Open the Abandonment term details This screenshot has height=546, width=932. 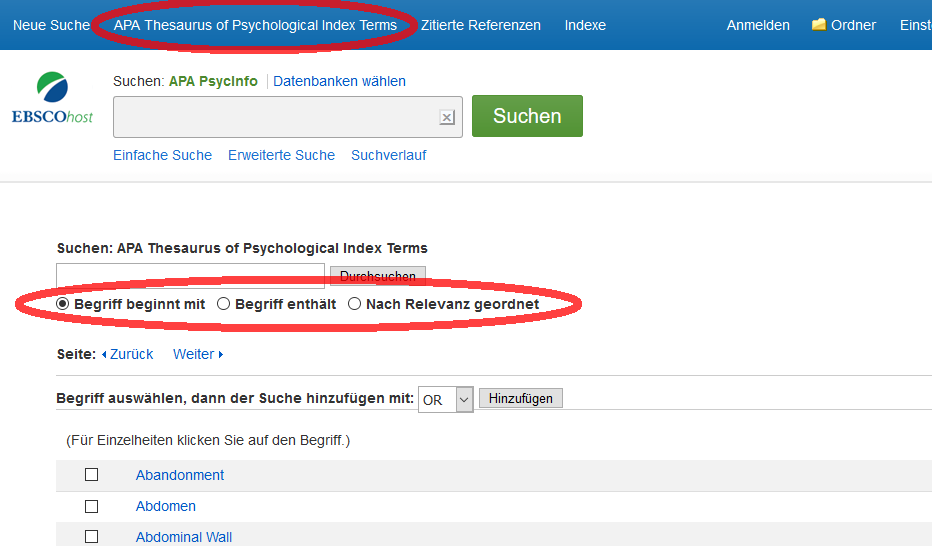pyautogui.click(x=180, y=475)
